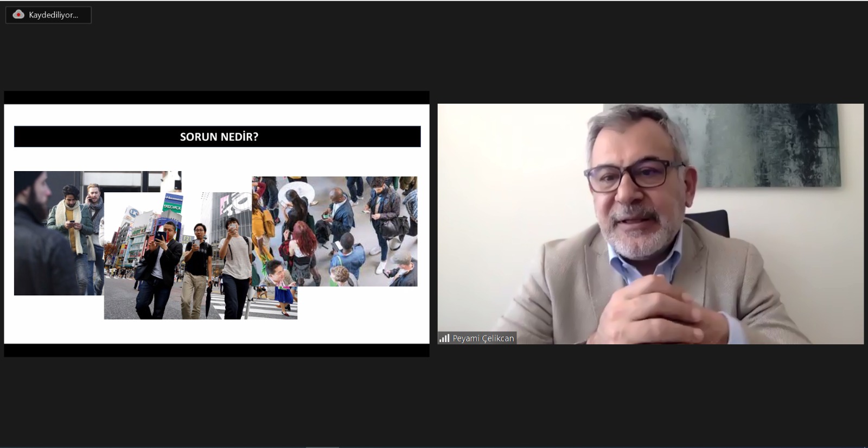The height and width of the screenshot is (448, 868).
Task: Click the horizontal scrollbar at window bottom
Action: coord(322,446)
